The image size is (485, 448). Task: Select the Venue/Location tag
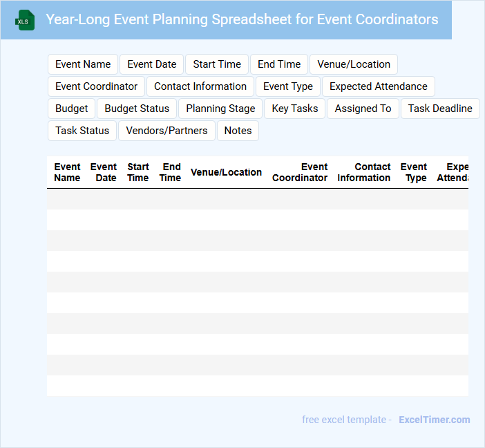354,64
